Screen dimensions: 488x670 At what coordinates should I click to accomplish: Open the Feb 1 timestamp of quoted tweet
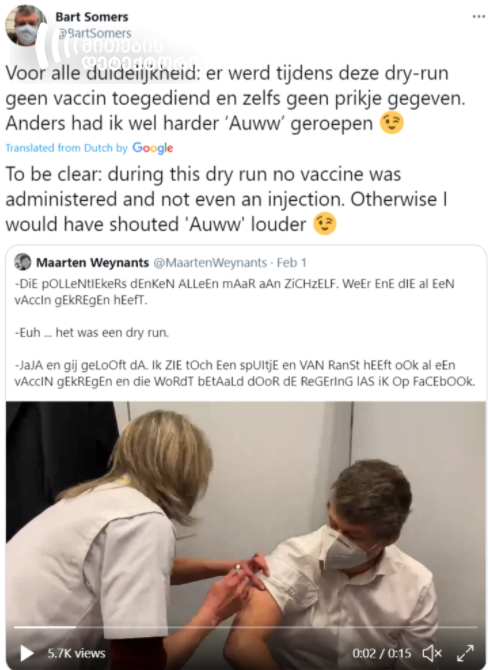coord(292,262)
